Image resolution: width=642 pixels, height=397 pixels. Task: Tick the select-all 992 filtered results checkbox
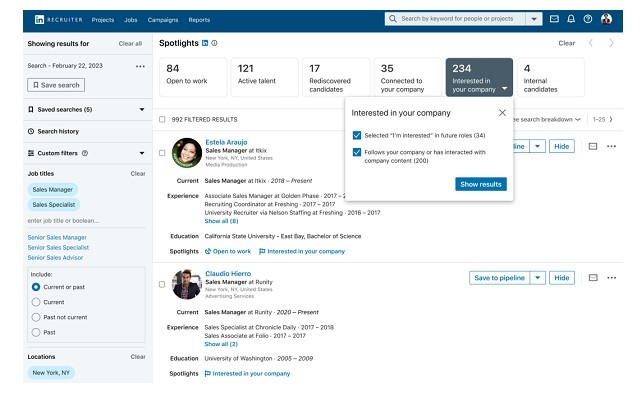(162, 120)
